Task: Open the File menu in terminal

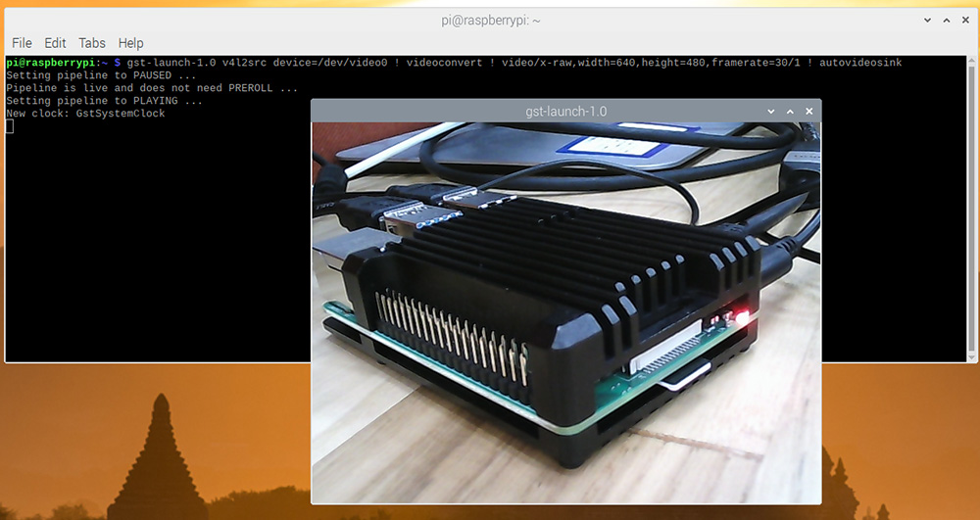Action: [22, 43]
